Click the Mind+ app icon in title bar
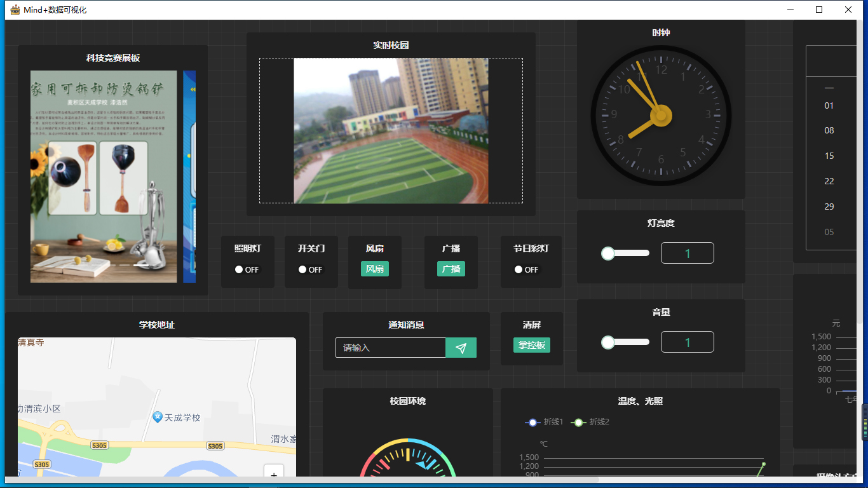 pos(15,10)
